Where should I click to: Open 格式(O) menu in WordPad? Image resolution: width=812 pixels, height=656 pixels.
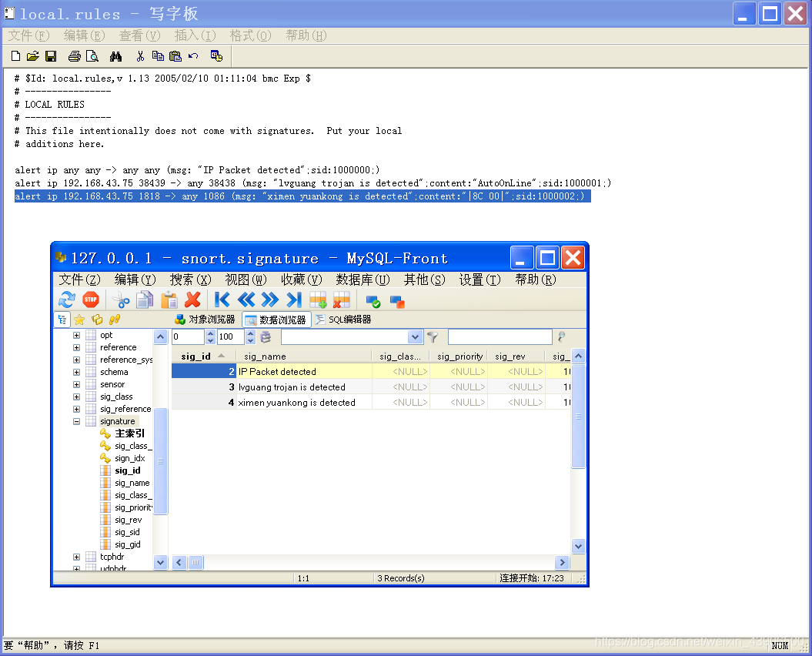pos(250,35)
